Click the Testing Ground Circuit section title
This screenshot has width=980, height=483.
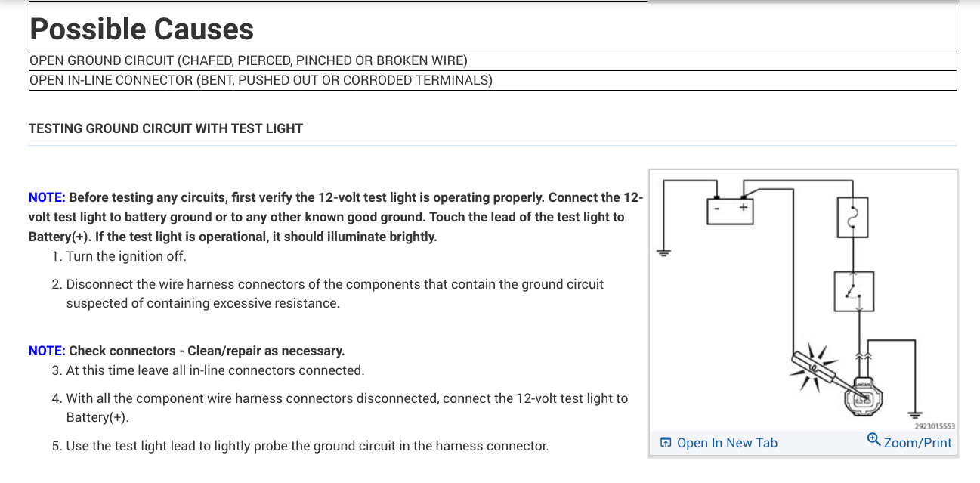[165, 128]
